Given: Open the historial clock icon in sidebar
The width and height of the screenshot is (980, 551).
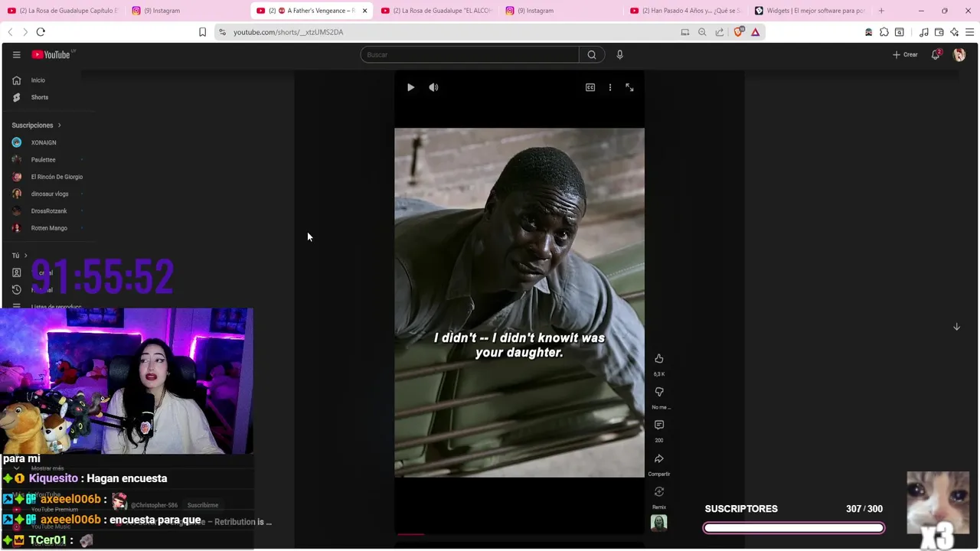Looking at the screenshot, I should (17, 289).
